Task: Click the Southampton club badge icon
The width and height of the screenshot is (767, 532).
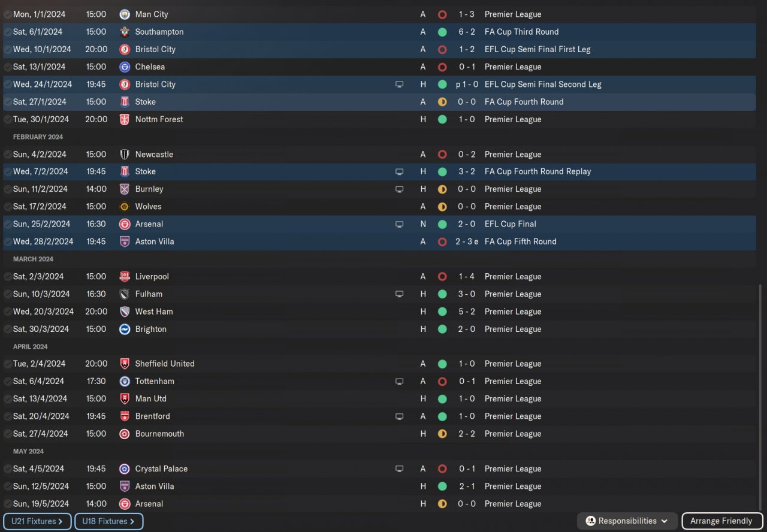Action: point(125,32)
